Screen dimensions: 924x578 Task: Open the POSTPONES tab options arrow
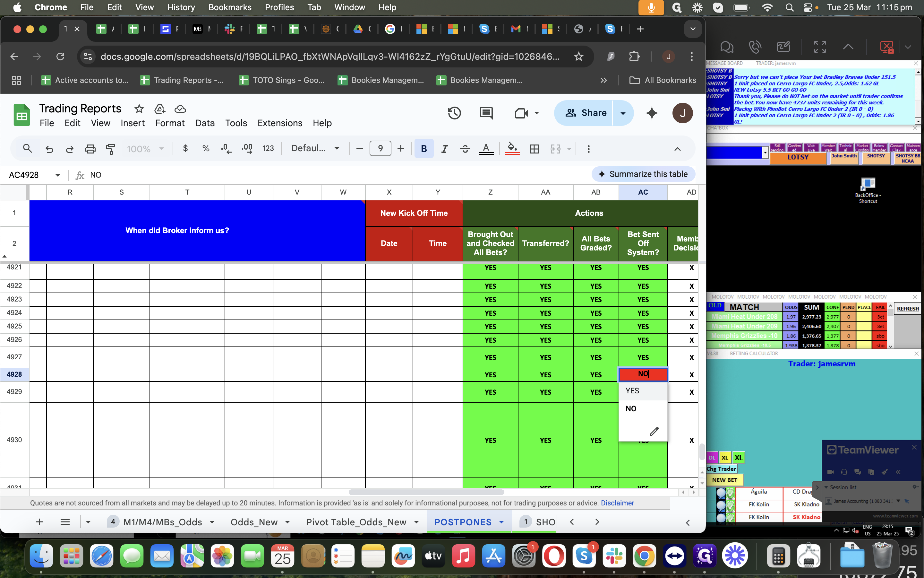[x=501, y=522]
